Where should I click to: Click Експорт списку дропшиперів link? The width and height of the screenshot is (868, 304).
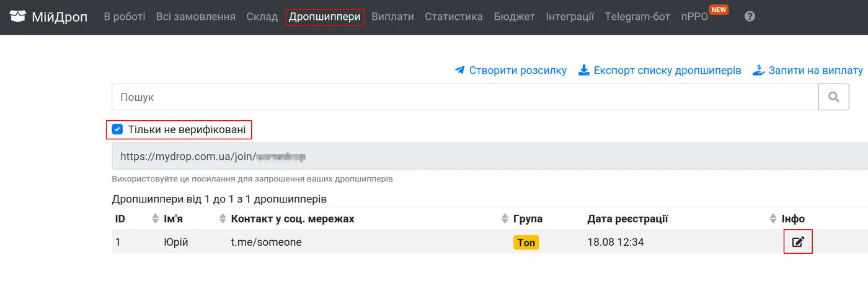coord(667,71)
